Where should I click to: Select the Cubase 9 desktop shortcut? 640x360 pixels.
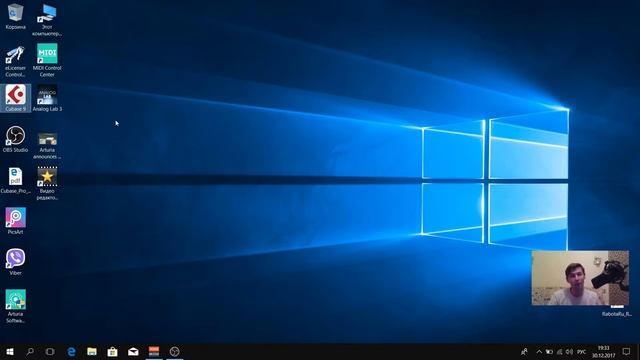[x=16, y=98]
